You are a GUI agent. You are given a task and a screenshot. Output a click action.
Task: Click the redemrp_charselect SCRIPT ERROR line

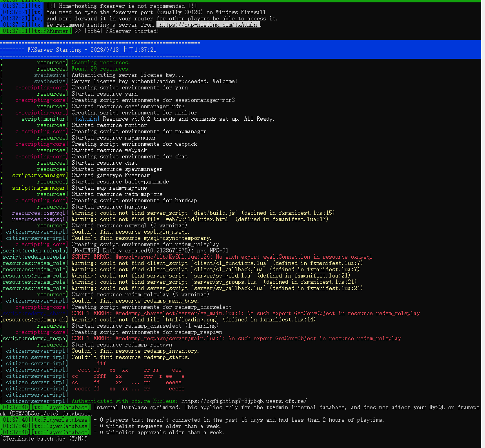pyautogui.click(x=245, y=313)
